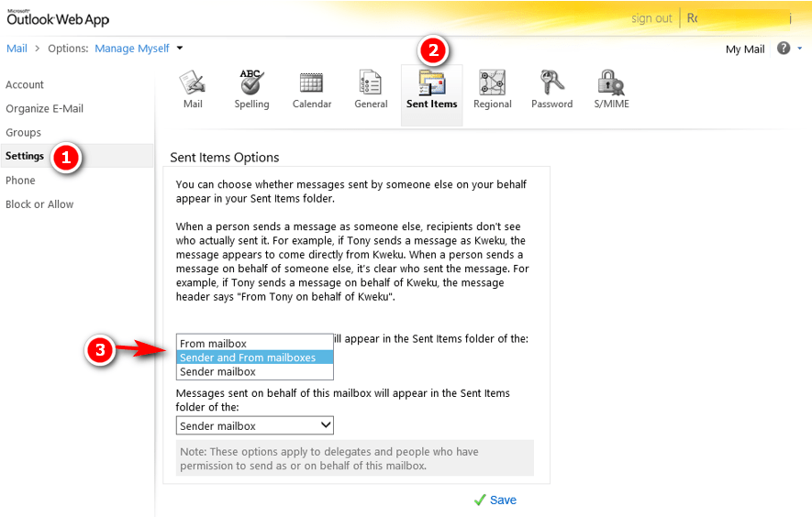
Task: Expand the Manage Myself dropdown arrow
Action: pos(180,49)
